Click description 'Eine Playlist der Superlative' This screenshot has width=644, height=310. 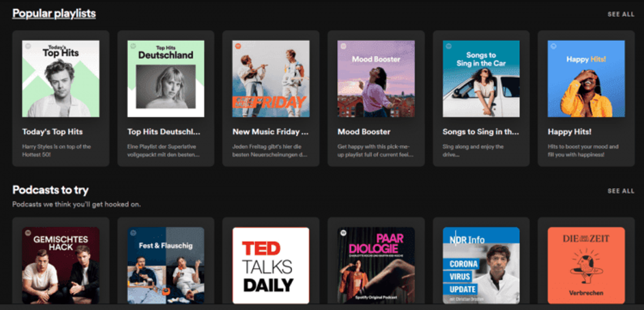[164, 150]
